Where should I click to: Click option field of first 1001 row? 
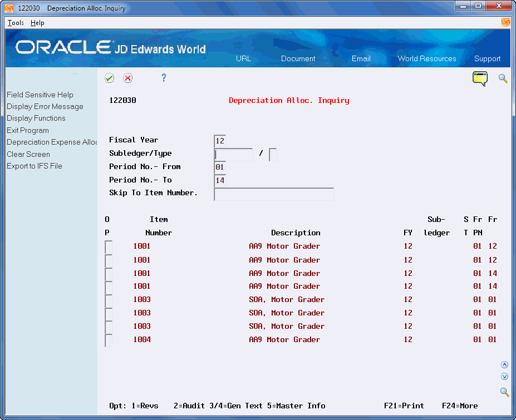[x=109, y=247]
